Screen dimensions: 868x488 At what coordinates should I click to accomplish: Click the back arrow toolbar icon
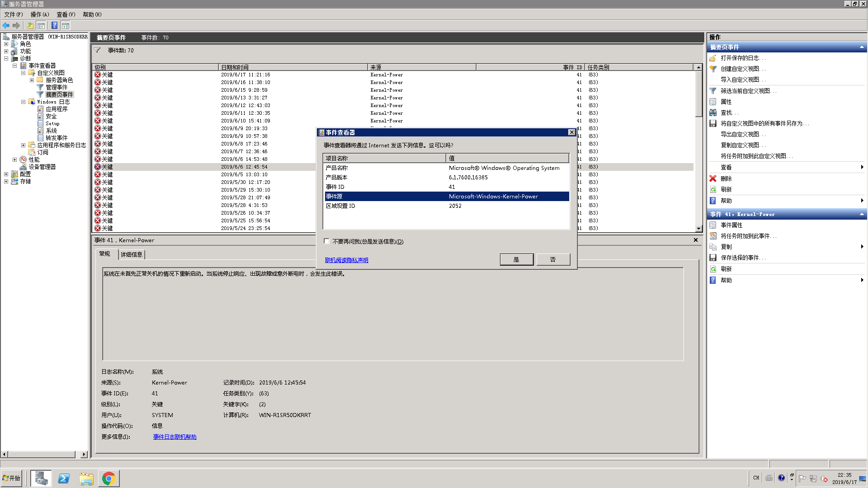(6, 25)
